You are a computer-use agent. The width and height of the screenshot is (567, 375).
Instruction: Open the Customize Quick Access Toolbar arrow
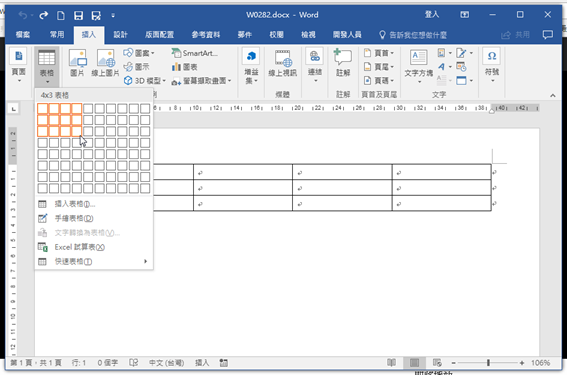point(113,15)
